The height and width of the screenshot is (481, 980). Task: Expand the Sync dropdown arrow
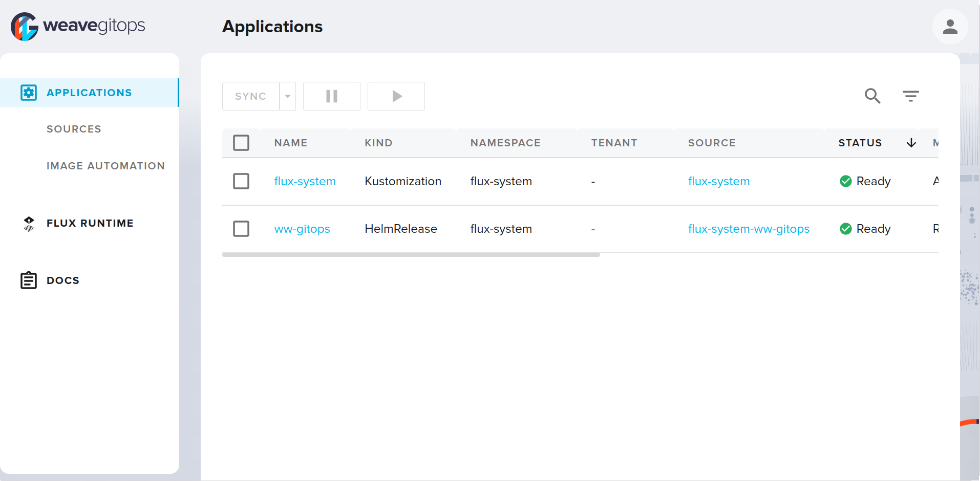[x=288, y=96]
